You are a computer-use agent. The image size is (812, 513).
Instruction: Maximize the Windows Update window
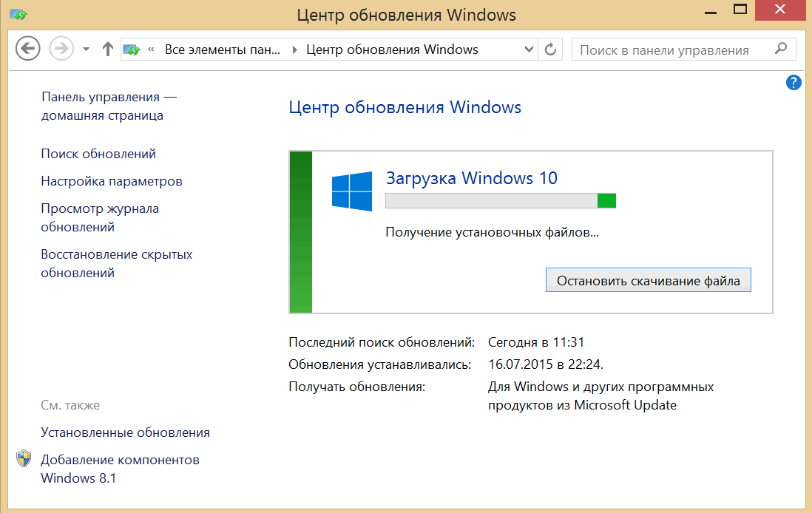coord(740,10)
